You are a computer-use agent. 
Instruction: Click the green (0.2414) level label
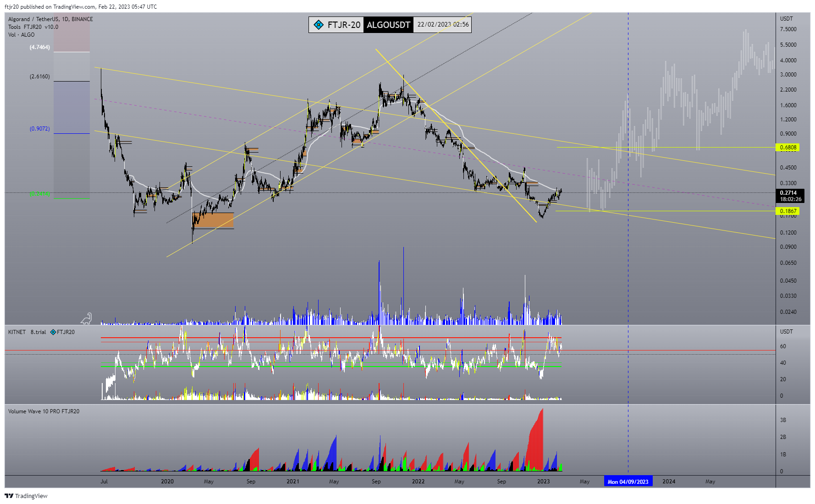point(40,194)
